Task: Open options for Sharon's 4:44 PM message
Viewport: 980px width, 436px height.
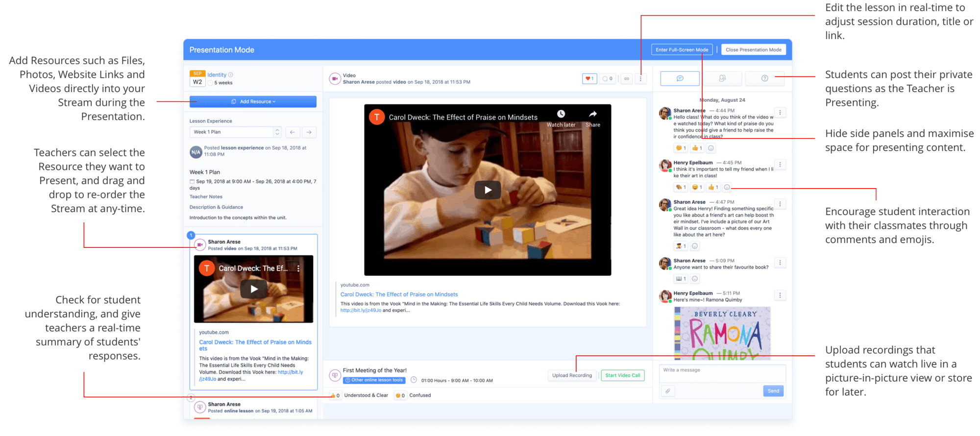Action: [780, 112]
